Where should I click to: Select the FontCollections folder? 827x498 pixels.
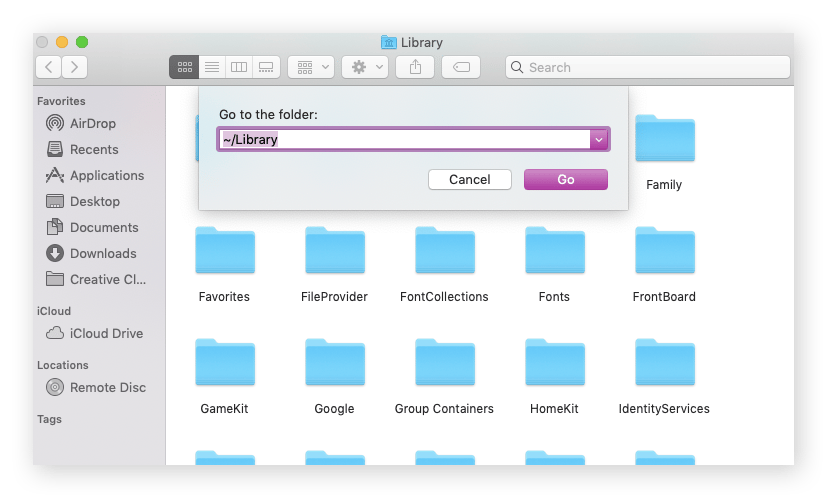444,265
